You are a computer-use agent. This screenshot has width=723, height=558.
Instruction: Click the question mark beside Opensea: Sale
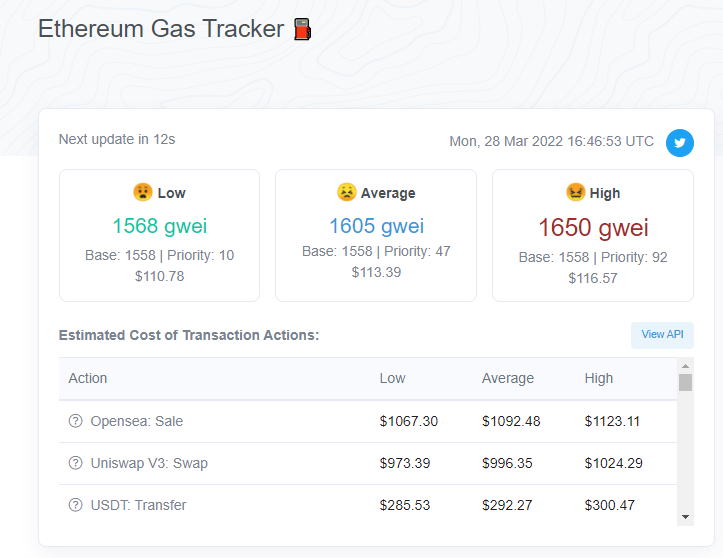[75, 421]
